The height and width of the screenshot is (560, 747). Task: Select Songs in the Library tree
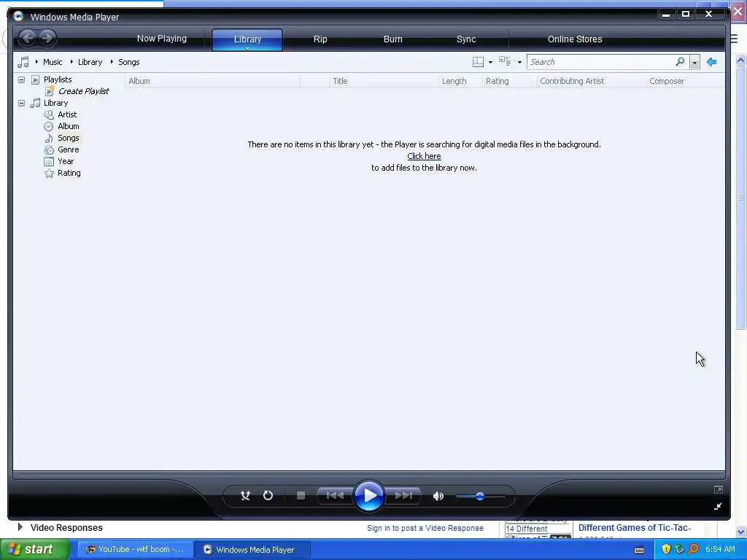point(68,138)
